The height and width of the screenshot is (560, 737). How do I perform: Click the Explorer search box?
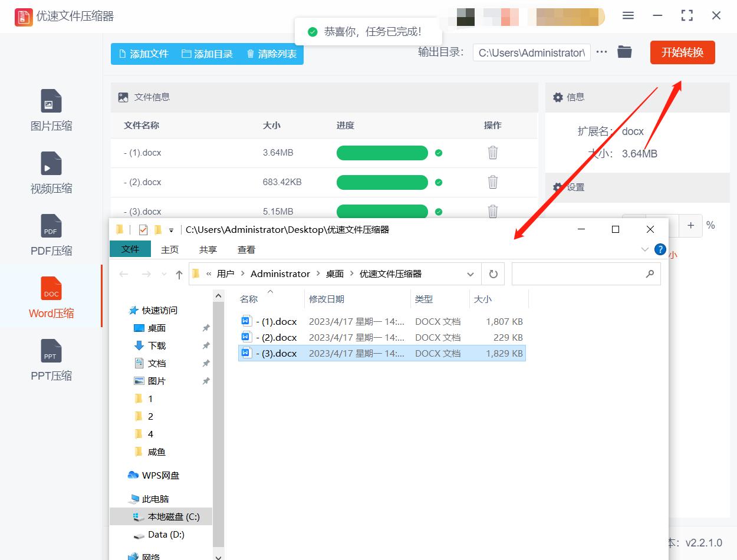point(587,274)
